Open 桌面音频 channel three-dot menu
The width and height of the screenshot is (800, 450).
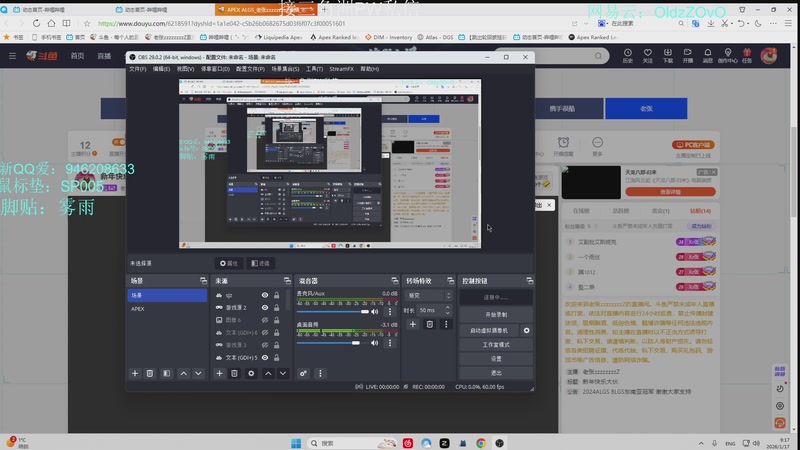pyautogui.click(x=390, y=343)
